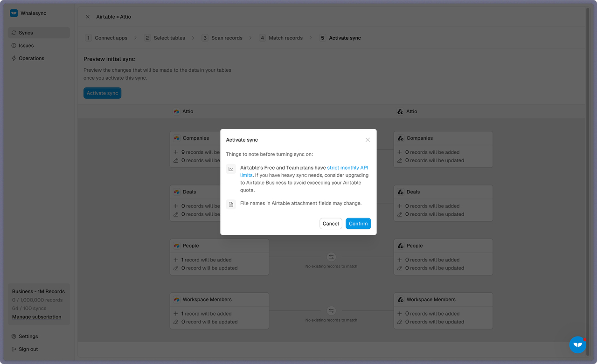Click the Operations lightning icon in sidebar
Screen dimensions: 597x364
(x=14, y=58)
